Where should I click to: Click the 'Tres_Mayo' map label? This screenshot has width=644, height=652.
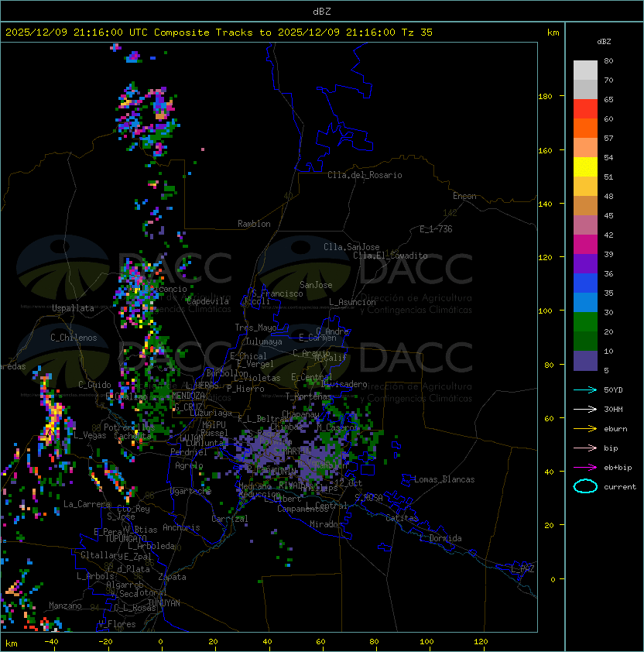[x=255, y=328]
